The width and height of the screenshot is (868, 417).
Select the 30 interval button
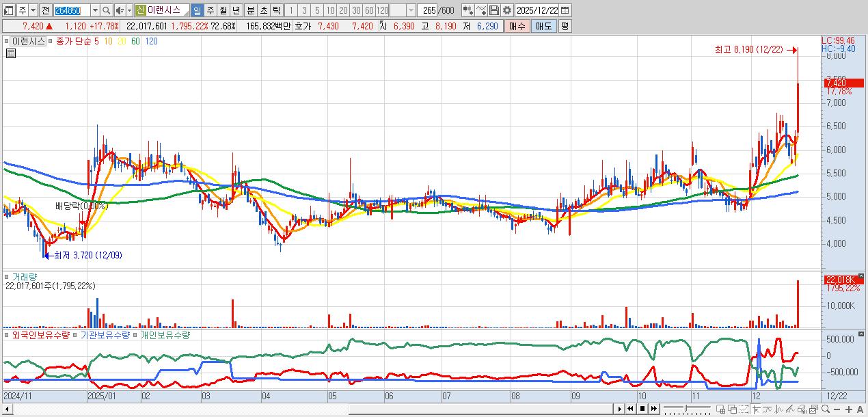(355, 11)
